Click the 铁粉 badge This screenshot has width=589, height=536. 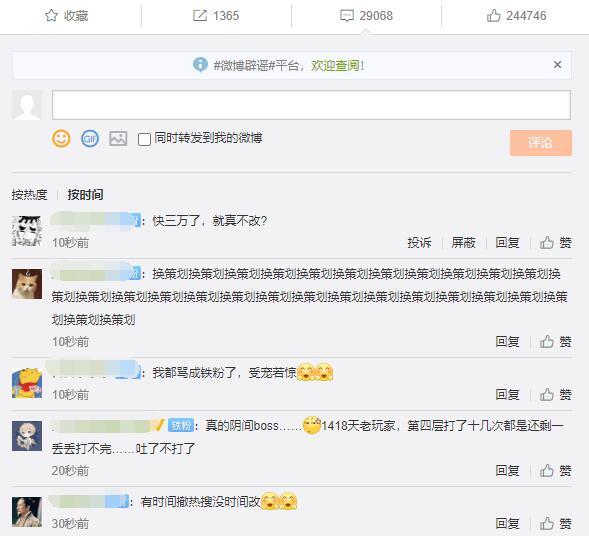coord(181,426)
